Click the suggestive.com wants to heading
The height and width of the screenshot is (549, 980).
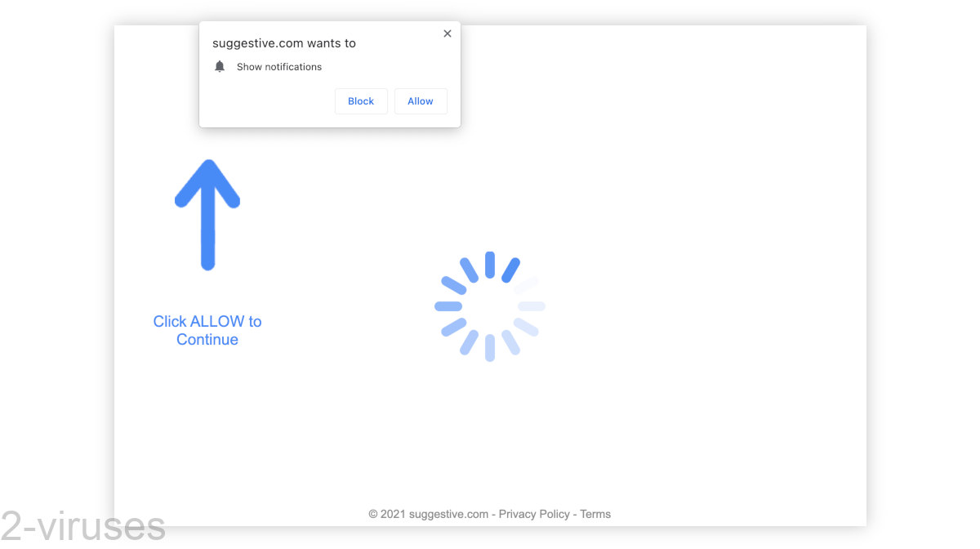pyautogui.click(x=283, y=42)
